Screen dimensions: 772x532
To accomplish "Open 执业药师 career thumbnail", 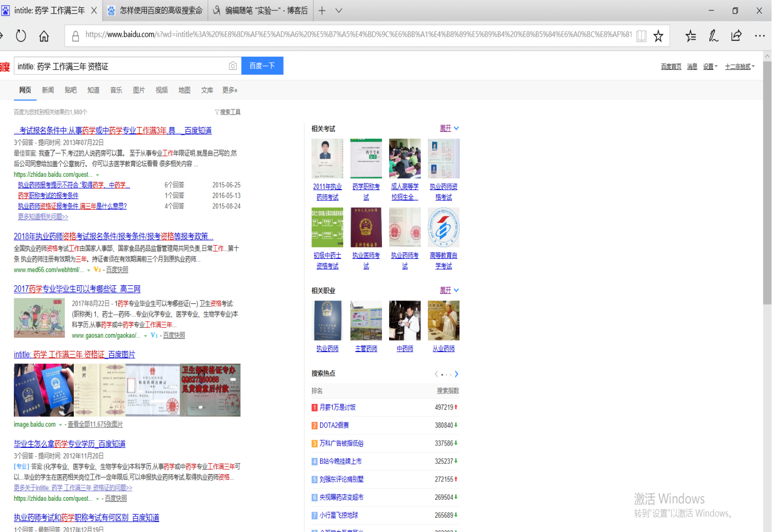I will tap(327, 321).
